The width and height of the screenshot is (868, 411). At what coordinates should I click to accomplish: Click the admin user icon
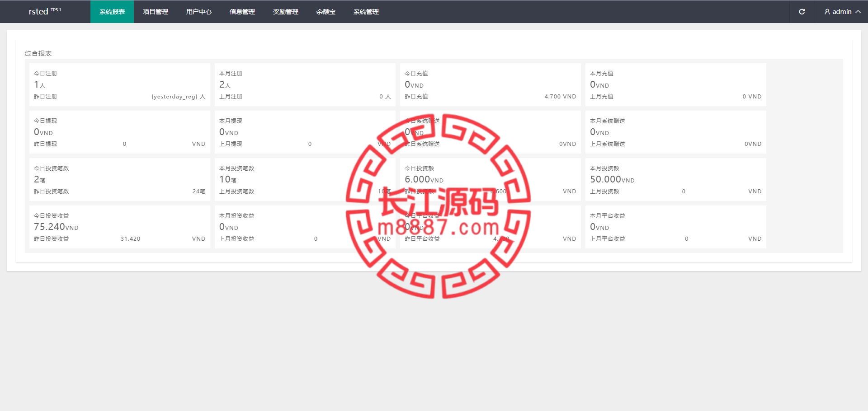pos(827,12)
